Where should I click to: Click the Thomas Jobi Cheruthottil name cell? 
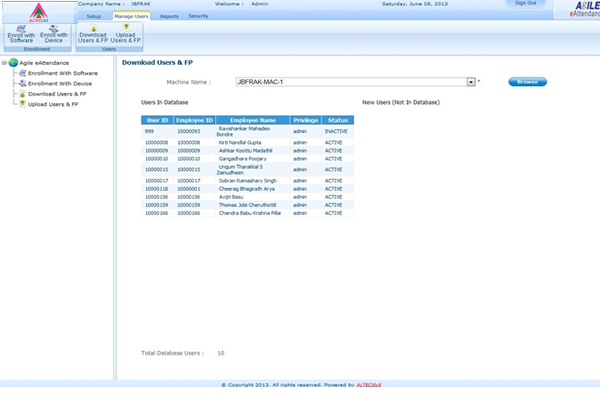click(x=253, y=205)
